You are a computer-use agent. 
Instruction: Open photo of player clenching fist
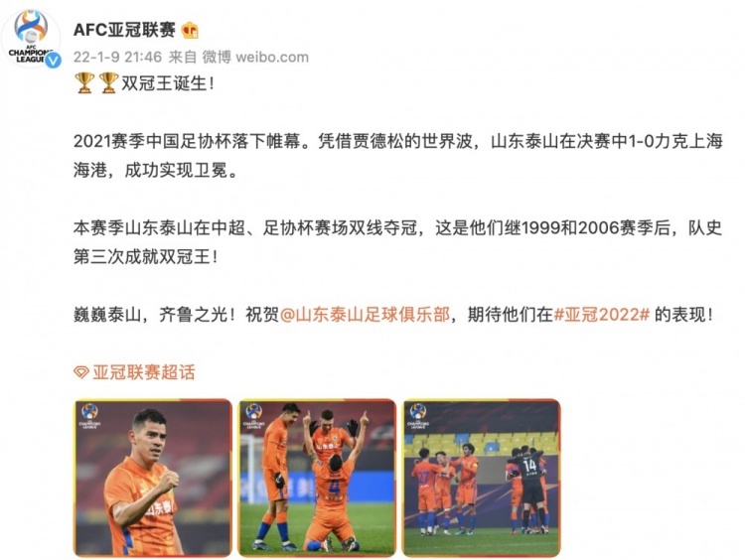pyautogui.click(x=153, y=478)
